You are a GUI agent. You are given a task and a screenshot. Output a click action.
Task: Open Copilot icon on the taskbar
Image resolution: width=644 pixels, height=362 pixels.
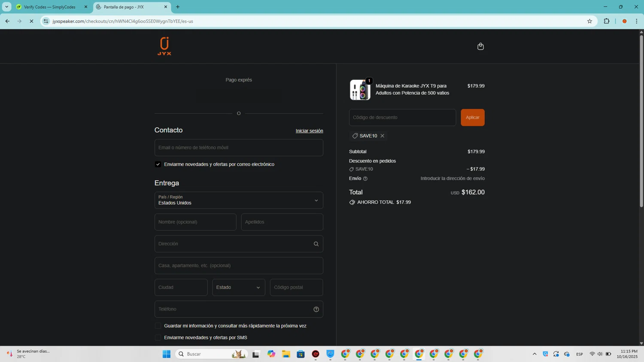coord(271,354)
